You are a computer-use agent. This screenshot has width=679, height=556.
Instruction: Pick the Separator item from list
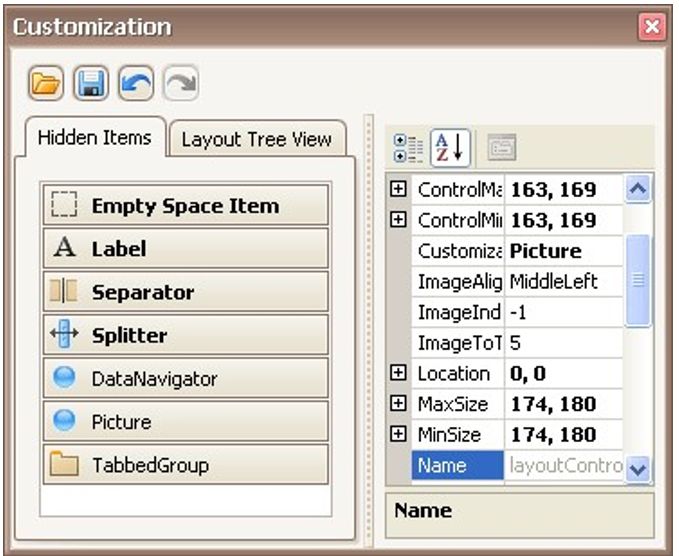(x=186, y=292)
